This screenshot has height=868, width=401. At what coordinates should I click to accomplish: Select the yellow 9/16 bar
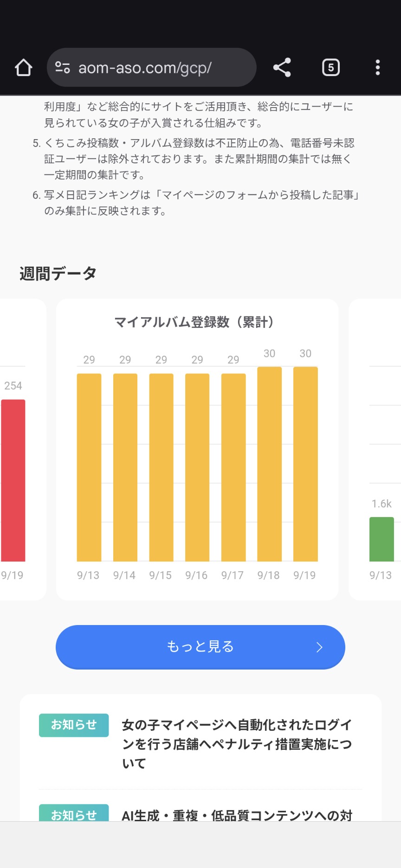(x=197, y=467)
